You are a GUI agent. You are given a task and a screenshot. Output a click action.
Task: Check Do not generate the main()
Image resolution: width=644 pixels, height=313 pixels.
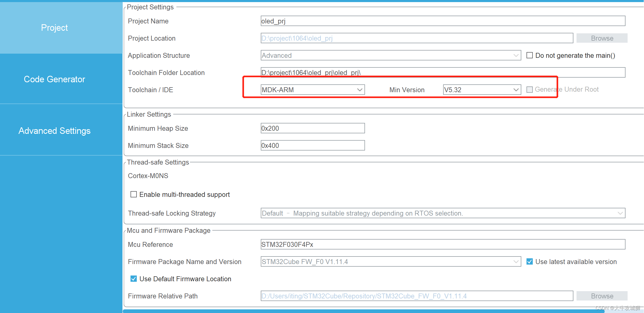click(530, 55)
